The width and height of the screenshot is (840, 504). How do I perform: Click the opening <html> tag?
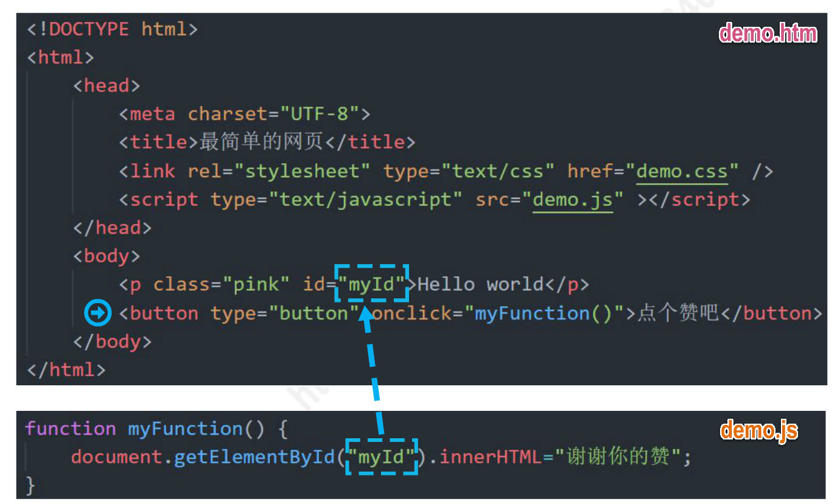[x=60, y=57]
